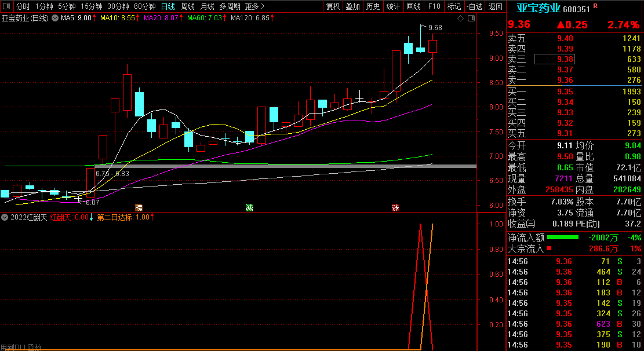
Task: Open the main chart indicator dropdown arrow
Action: click(x=56, y=18)
